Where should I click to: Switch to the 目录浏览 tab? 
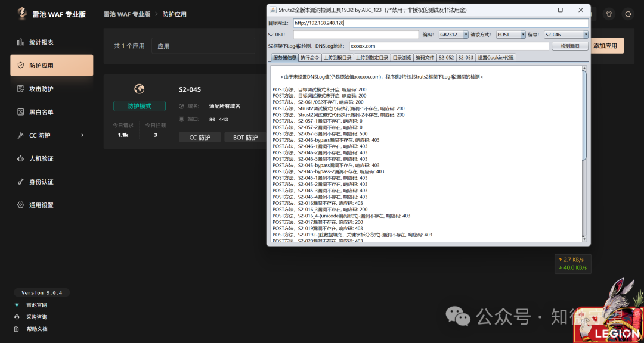[x=402, y=58]
